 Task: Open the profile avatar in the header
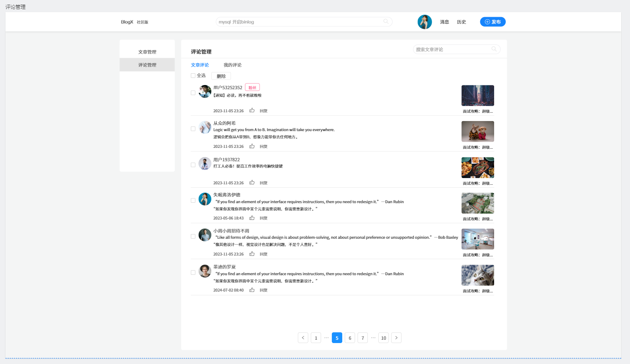coord(424,22)
